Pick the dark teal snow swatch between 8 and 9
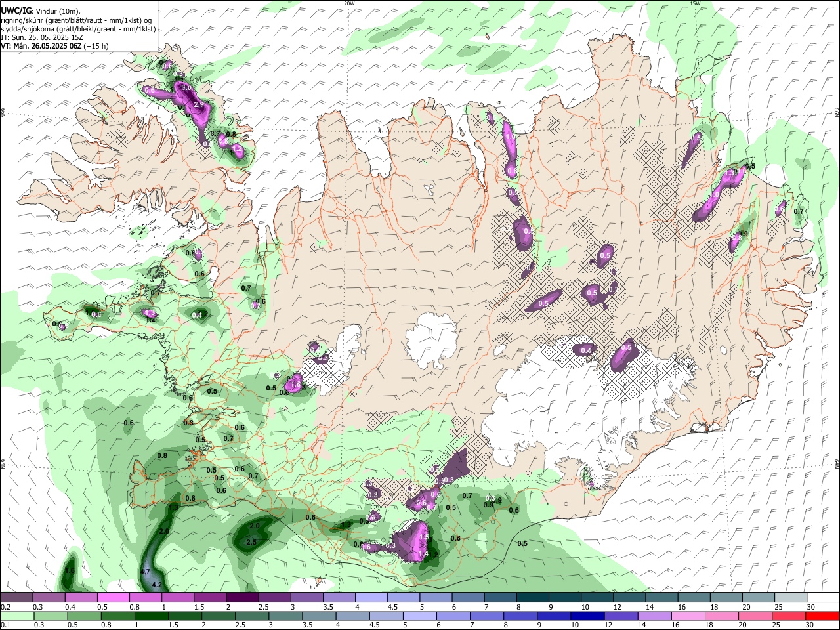The height and width of the screenshot is (630, 840). (x=532, y=598)
